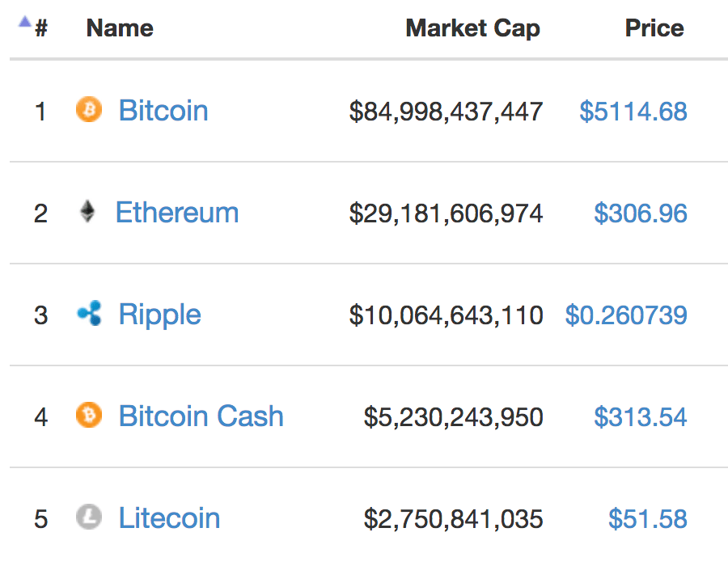The width and height of the screenshot is (728, 566).
Task: Click the Bitcoin Cash coin icon
Action: [89, 415]
